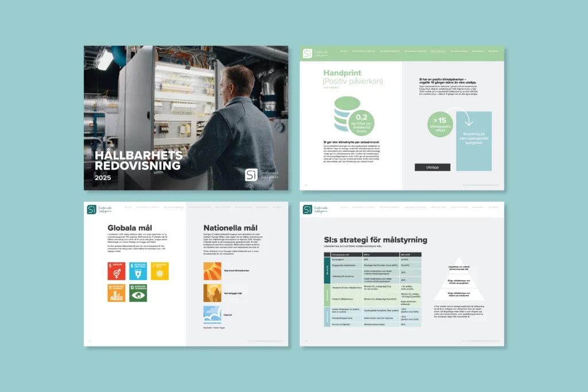Click the orange built environment illustration

[212, 293]
